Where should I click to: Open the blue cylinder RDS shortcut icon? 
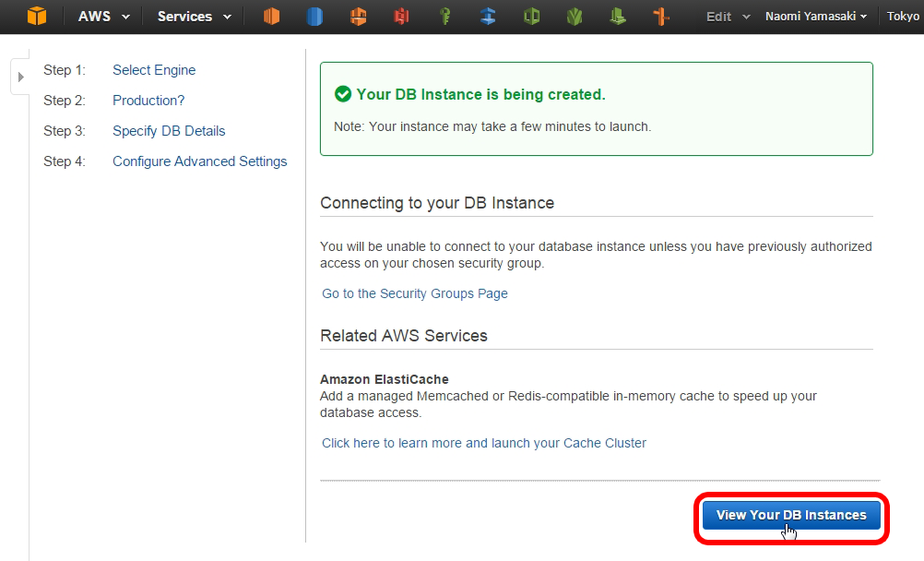point(314,16)
